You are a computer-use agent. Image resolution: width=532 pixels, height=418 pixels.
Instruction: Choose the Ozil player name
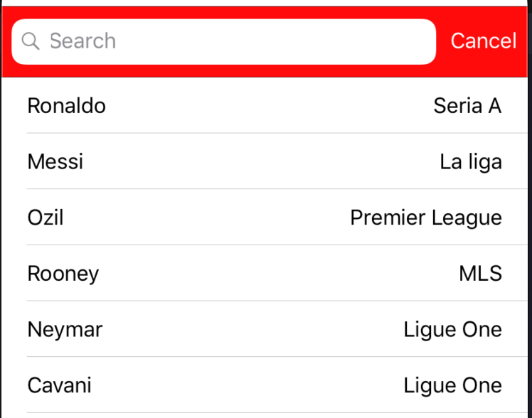click(x=46, y=218)
